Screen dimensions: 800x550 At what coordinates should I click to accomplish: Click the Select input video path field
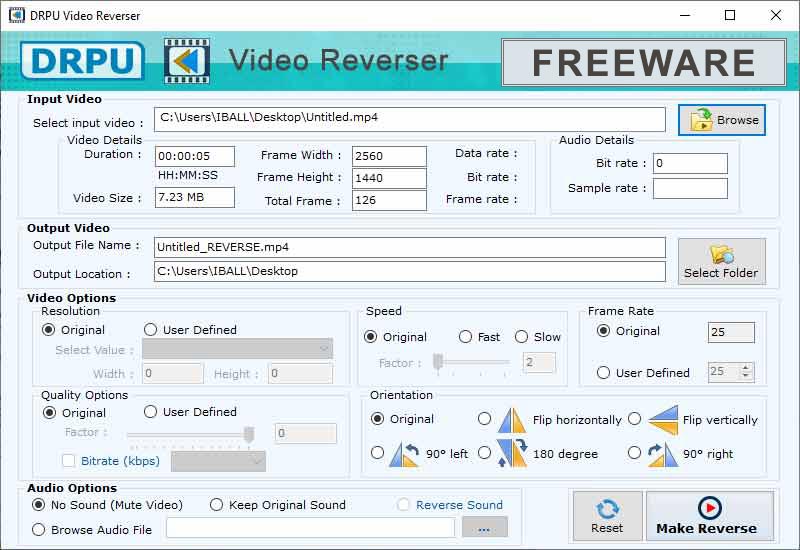410,119
